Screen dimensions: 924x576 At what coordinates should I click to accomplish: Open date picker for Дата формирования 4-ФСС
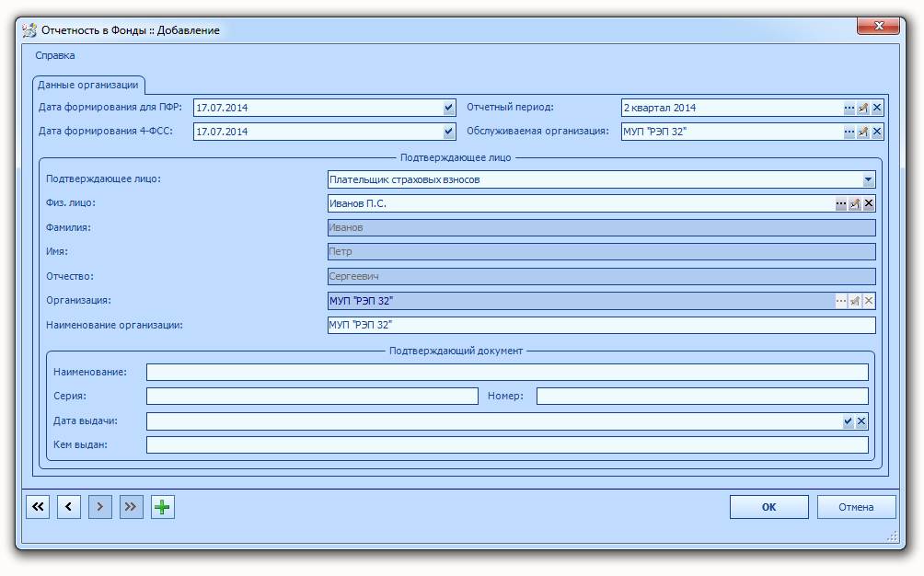pyautogui.click(x=448, y=132)
